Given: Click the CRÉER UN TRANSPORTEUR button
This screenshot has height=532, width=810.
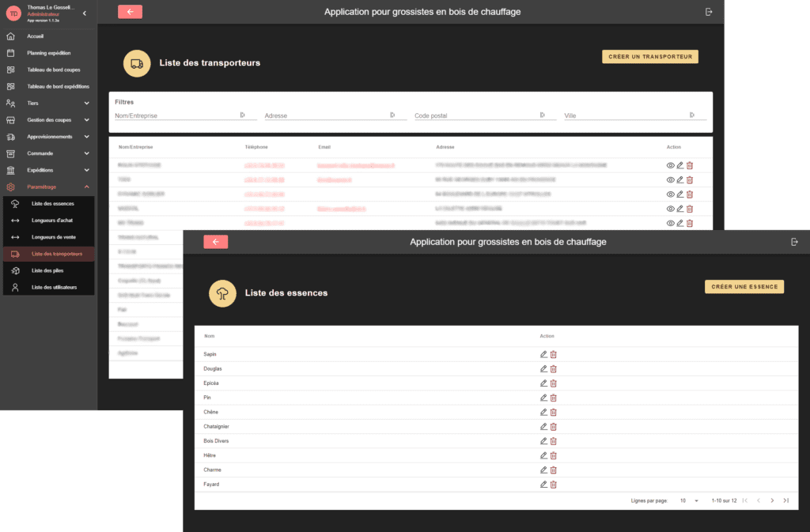Looking at the screenshot, I should pos(649,56).
